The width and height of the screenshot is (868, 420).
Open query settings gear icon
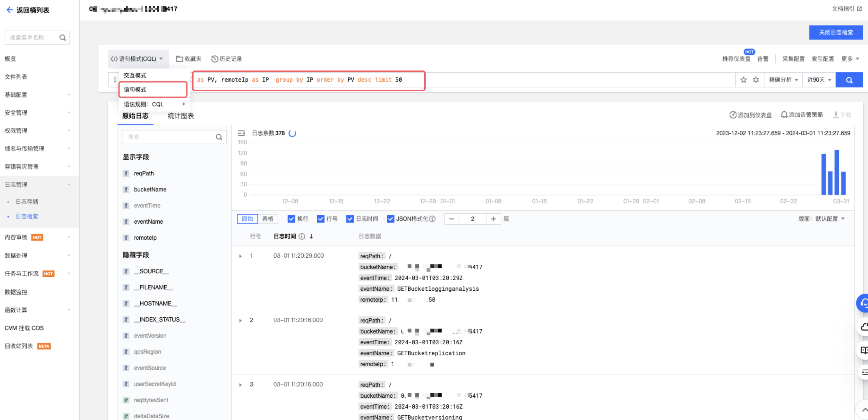(756, 80)
